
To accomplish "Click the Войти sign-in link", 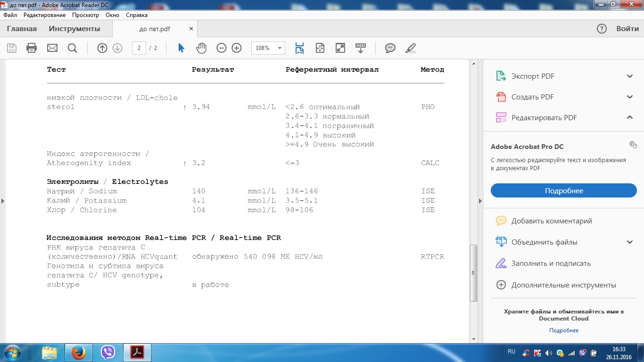I will (x=627, y=29).
